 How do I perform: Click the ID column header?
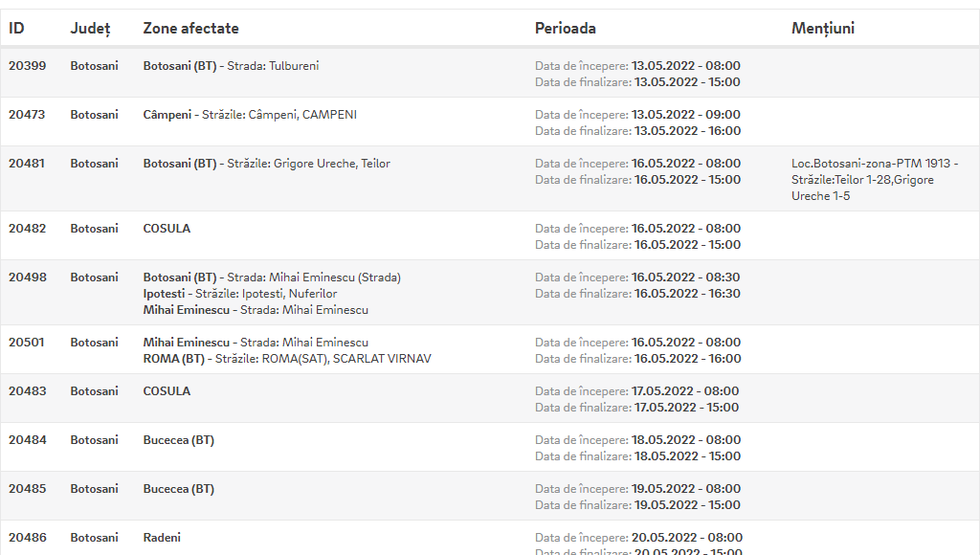16,28
